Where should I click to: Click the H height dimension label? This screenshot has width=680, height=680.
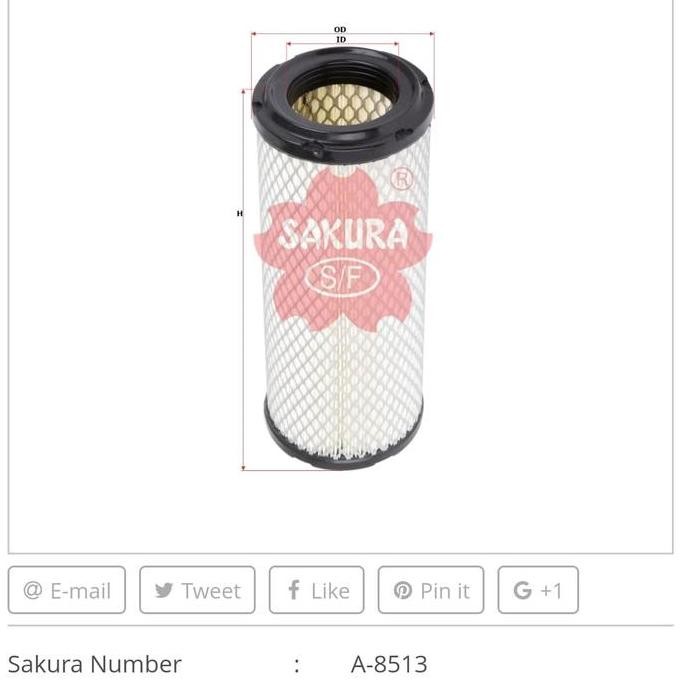coord(239,213)
